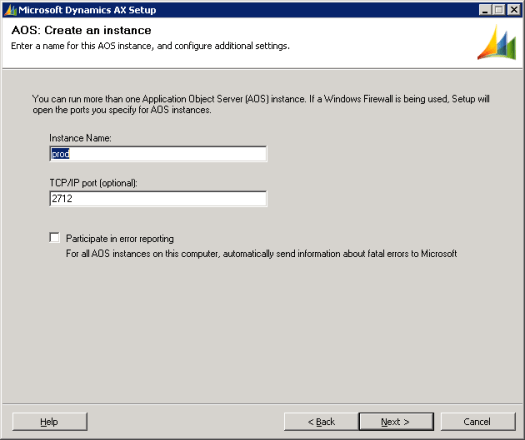Click the 'Microsoft Dynamics AX Setup' title text
Image resolution: width=525 pixels, height=440 pixels.
tap(87, 10)
